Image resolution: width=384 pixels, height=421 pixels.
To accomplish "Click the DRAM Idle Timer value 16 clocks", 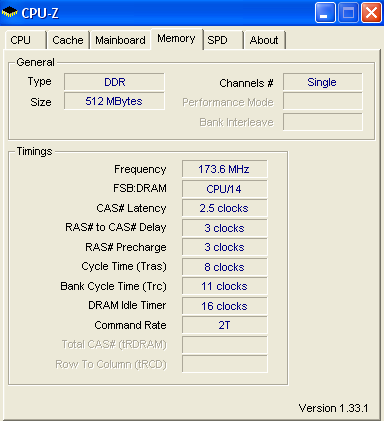I will [224, 306].
